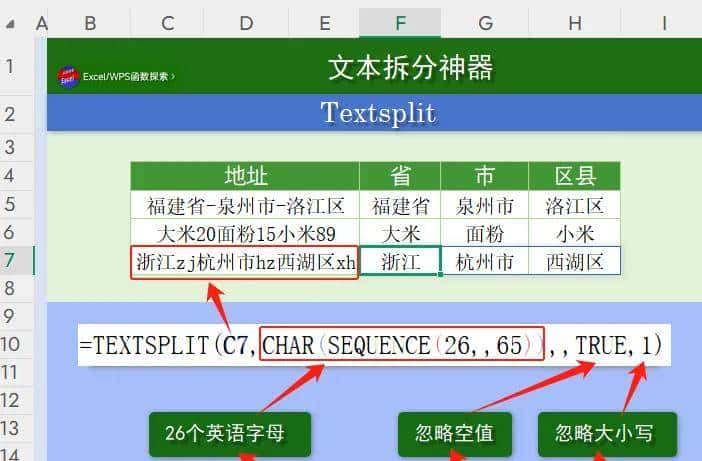Select column D header
The height and width of the screenshot is (461, 702).
[246, 23]
